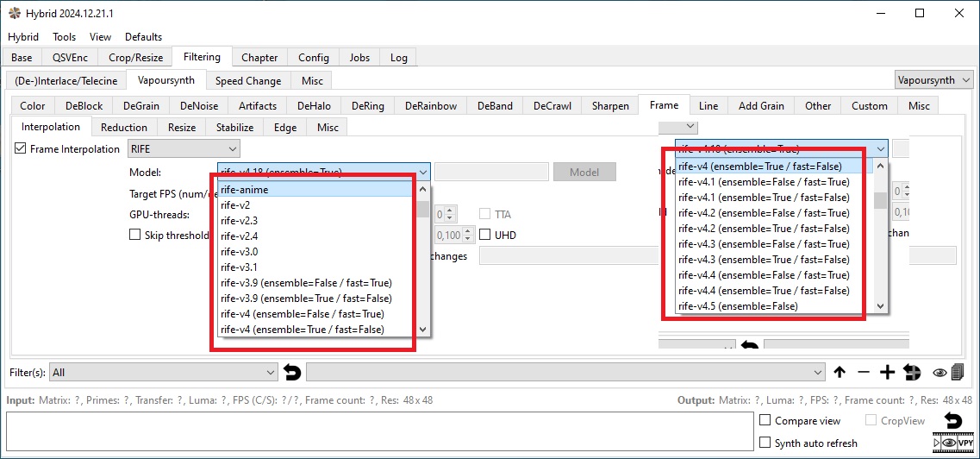The image size is (980, 459).
Task: Open the Tools menu
Action: 64,37
